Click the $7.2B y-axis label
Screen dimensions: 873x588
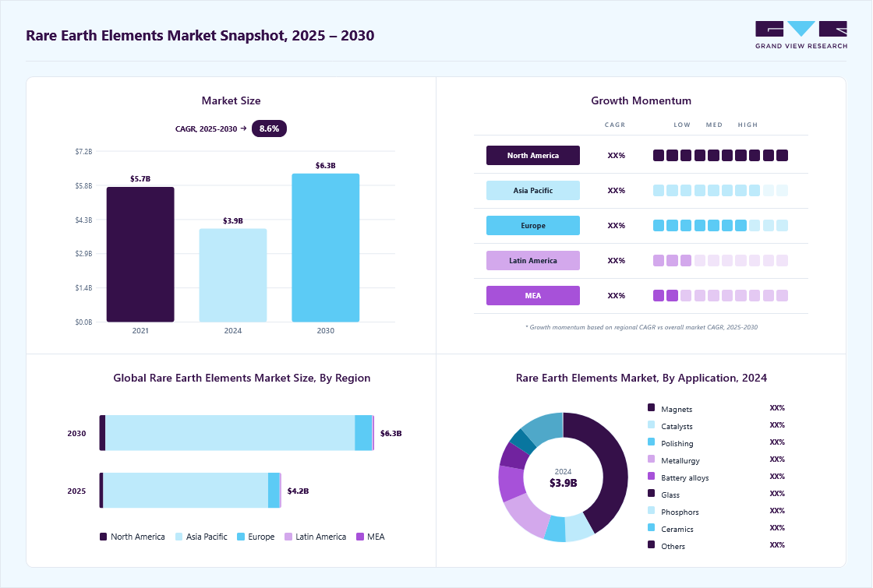83,151
